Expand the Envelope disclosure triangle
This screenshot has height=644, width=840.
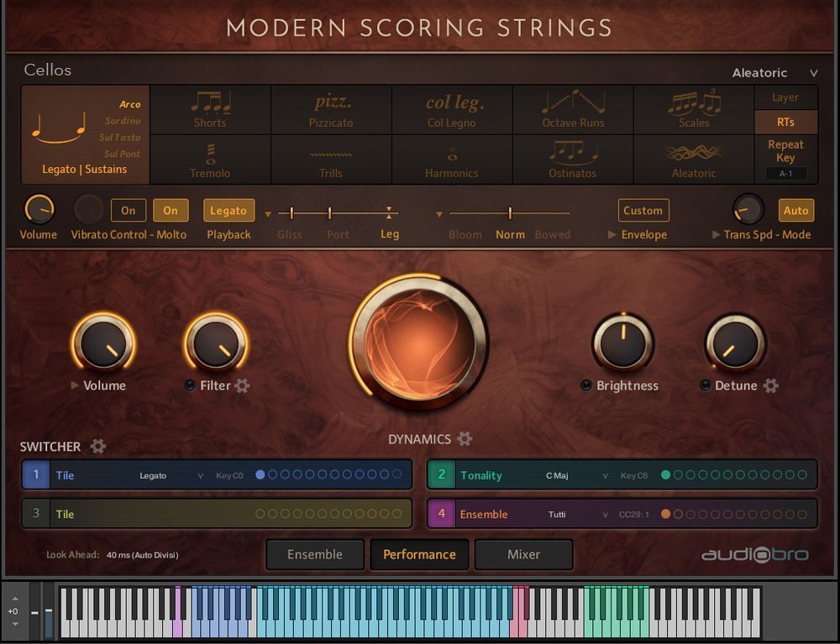point(612,235)
